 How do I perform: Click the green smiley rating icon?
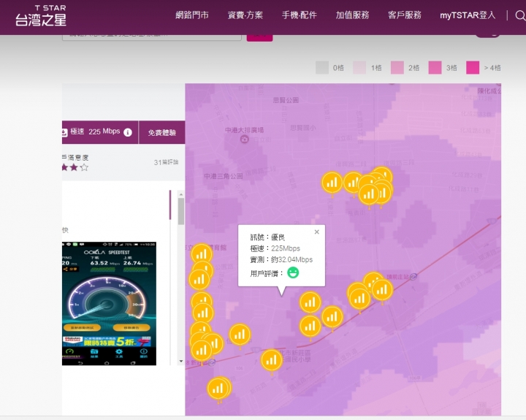[x=293, y=272]
